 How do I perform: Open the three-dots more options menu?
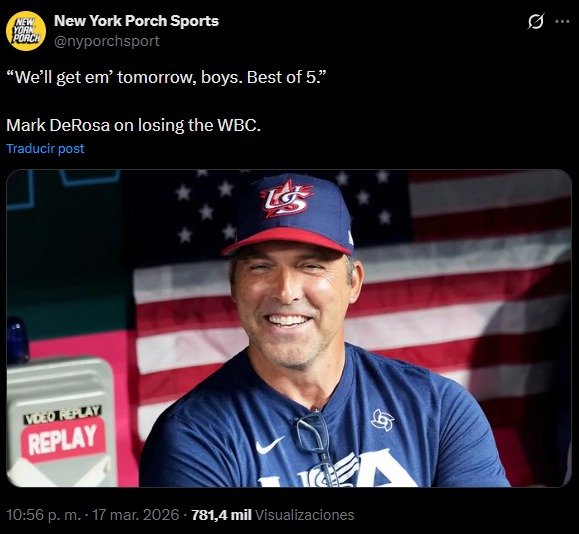pyautogui.click(x=562, y=21)
